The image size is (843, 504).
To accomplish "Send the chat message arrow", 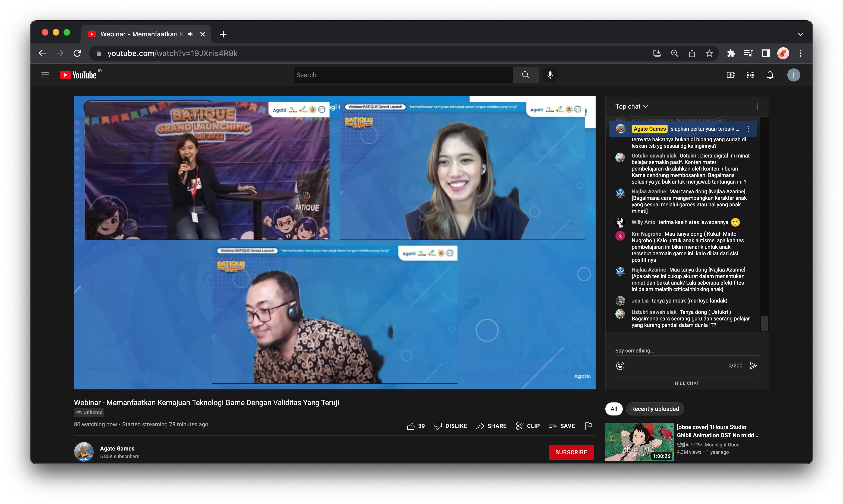I will [753, 366].
